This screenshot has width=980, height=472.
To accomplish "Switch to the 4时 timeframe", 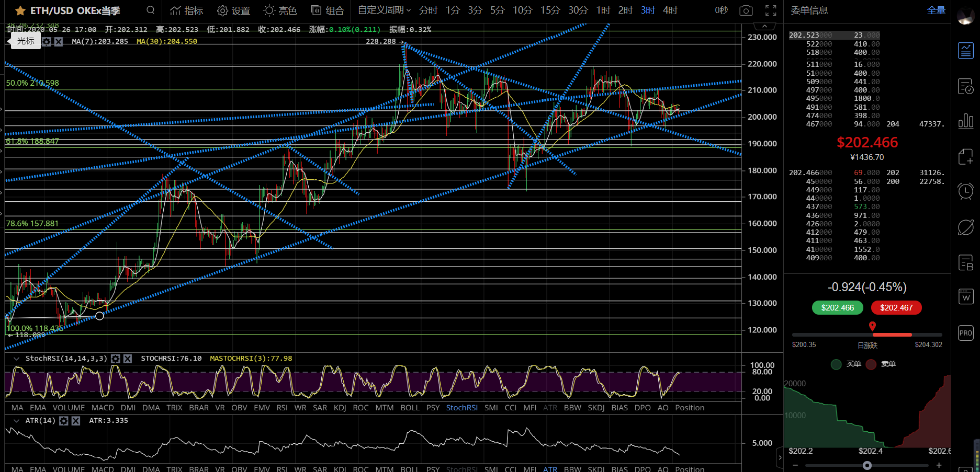I will pos(670,10).
